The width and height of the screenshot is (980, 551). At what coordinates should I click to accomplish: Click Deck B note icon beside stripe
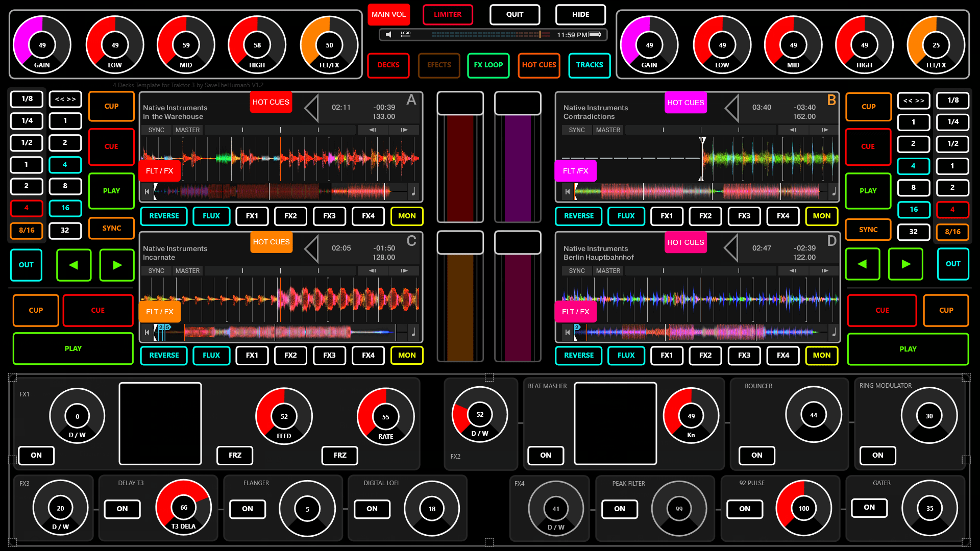tap(834, 192)
